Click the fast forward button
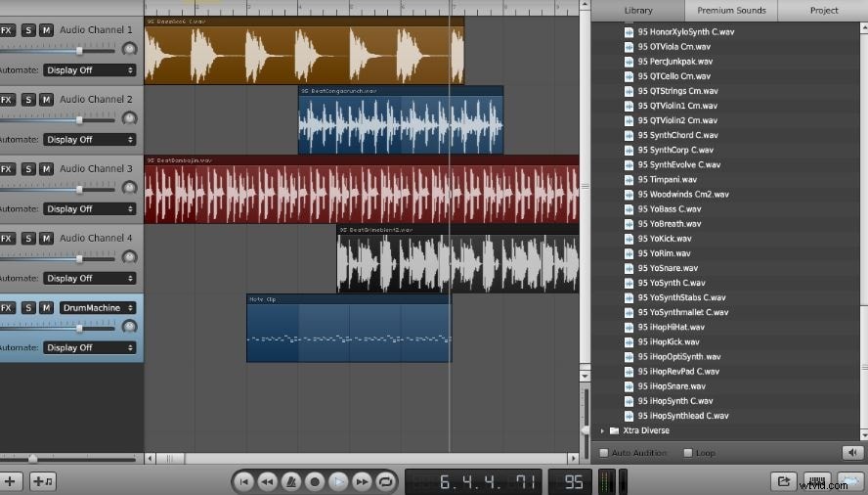Screen dimensions: 868x495 (362, 481)
